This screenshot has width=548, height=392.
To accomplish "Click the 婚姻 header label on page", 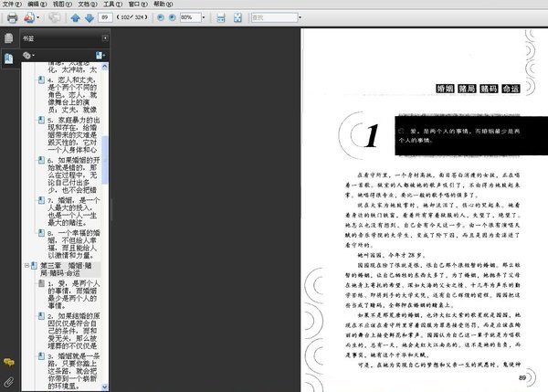I will (445, 89).
